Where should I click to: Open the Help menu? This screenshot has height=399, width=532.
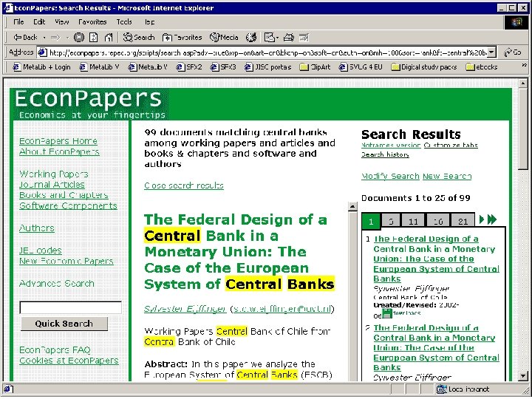pos(149,22)
